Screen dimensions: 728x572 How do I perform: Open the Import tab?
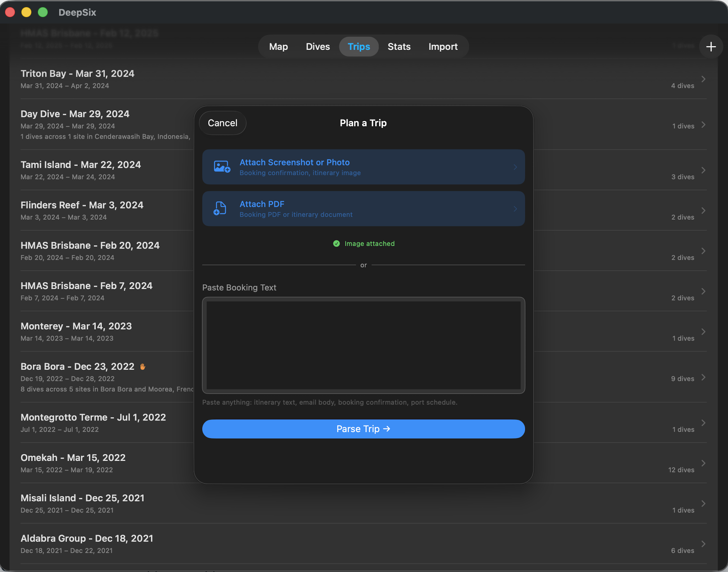point(443,47)
